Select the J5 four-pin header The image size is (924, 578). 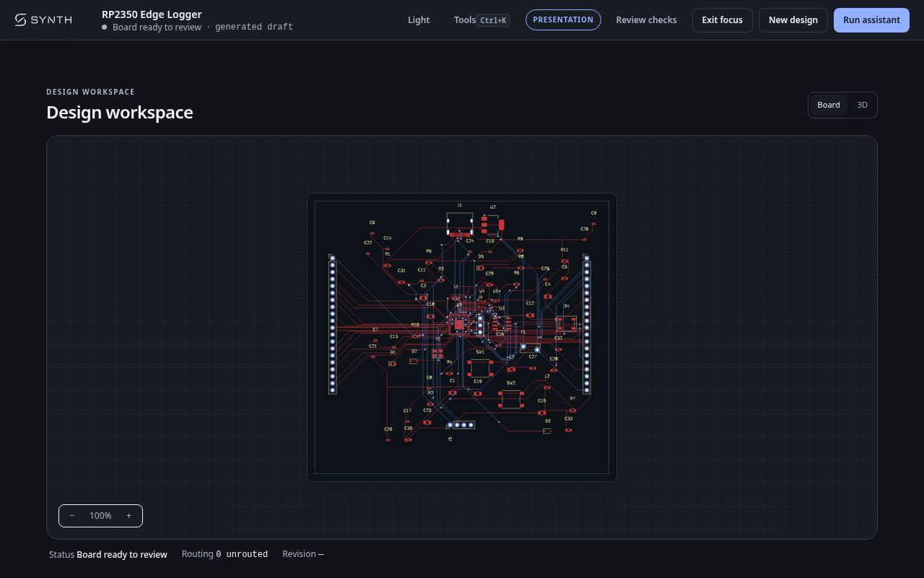coord(461,425)
